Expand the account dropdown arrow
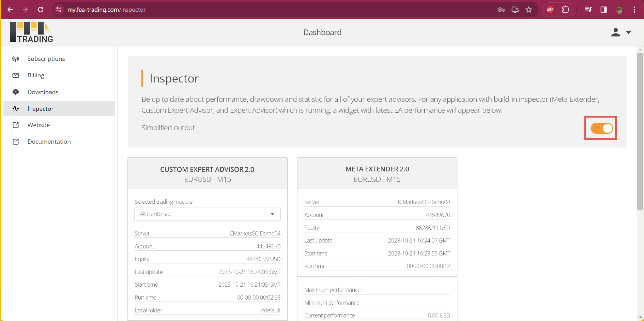Viewport: 644px width, 321px height. (629, 32)
